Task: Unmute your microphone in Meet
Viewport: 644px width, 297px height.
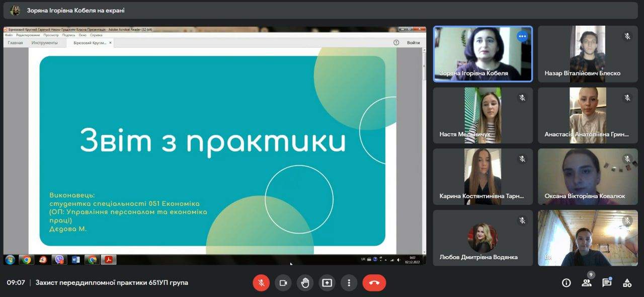Action: pos(261,283)
